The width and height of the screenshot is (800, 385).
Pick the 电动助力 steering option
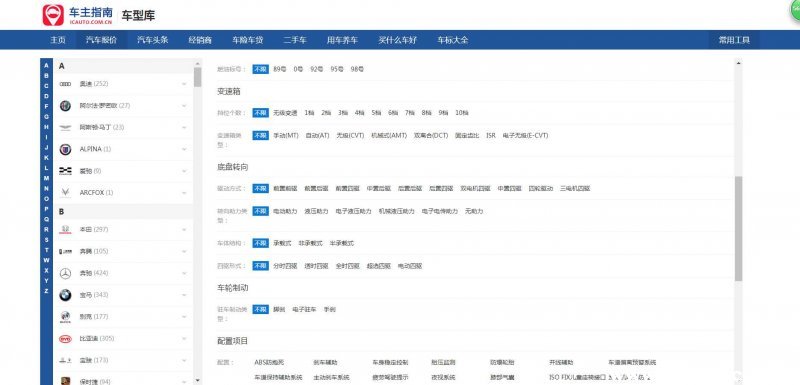(285, 211)
